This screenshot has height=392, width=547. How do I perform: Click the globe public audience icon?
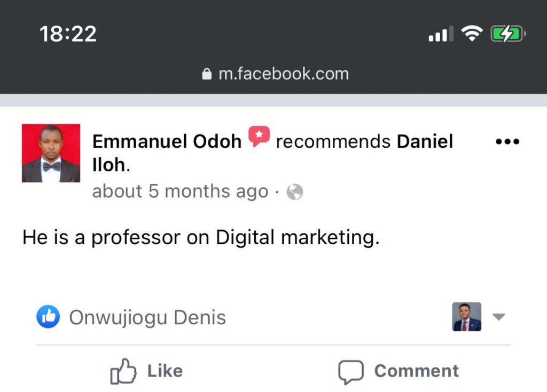coord(295,191)
